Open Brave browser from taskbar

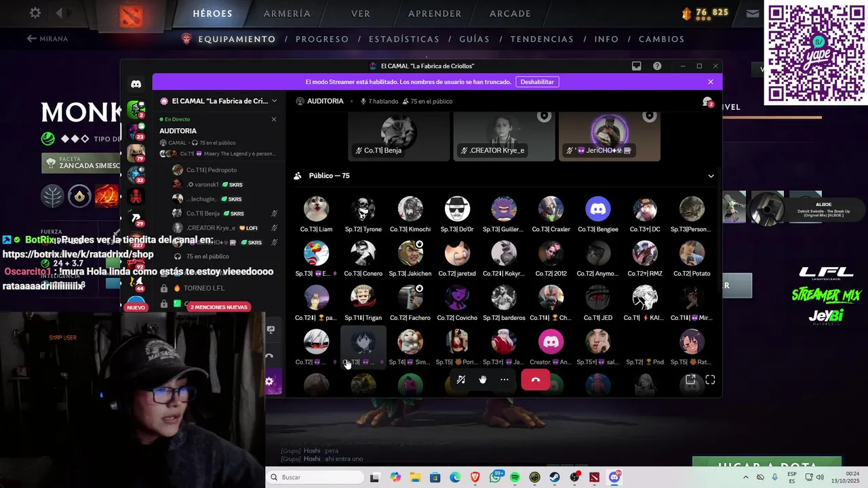pyautogui.click(x=475, y=478)
